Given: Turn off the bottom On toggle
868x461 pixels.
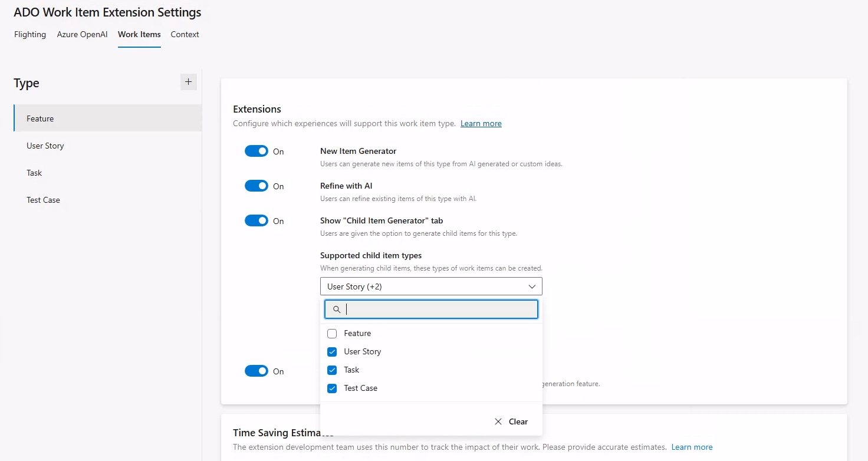Looking at the screenshot, I should coord(257,371).
